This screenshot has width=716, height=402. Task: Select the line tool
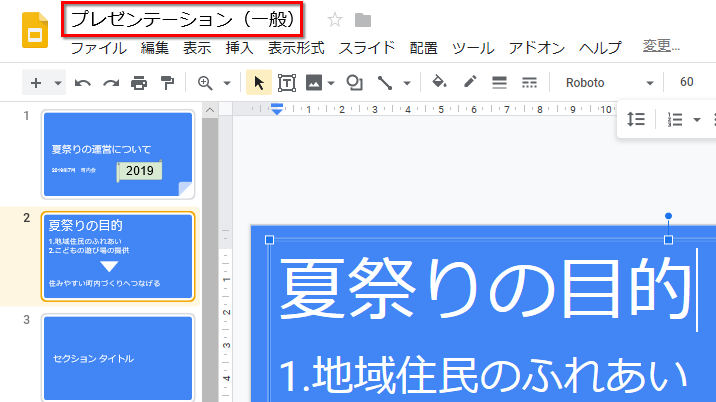pos(385,83)
